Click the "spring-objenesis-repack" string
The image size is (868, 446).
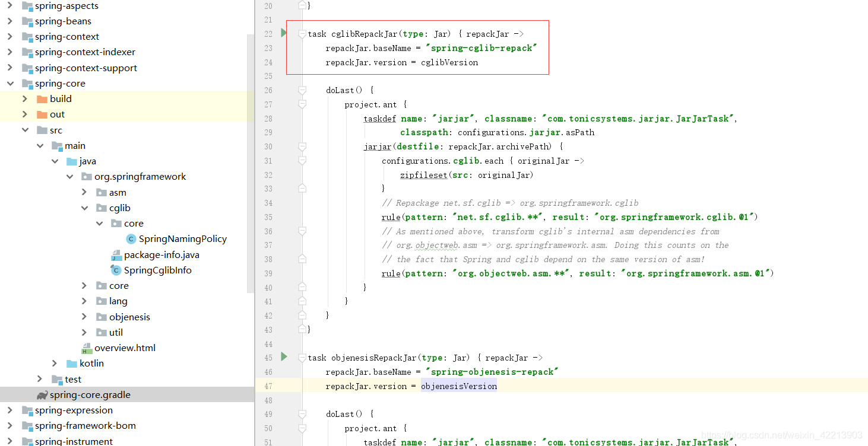tap(492, 372)
